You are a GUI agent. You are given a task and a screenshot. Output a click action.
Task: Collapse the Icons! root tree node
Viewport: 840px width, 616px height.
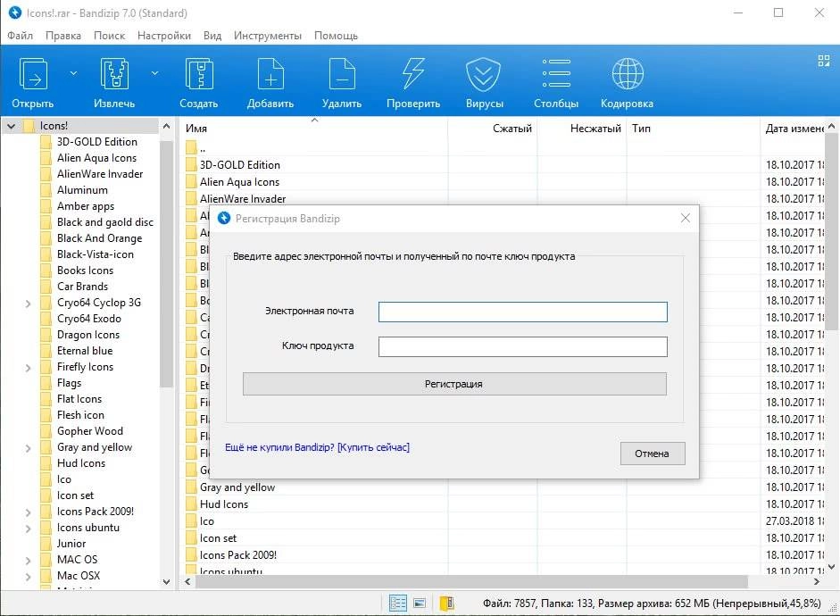[x=12, y=127]
